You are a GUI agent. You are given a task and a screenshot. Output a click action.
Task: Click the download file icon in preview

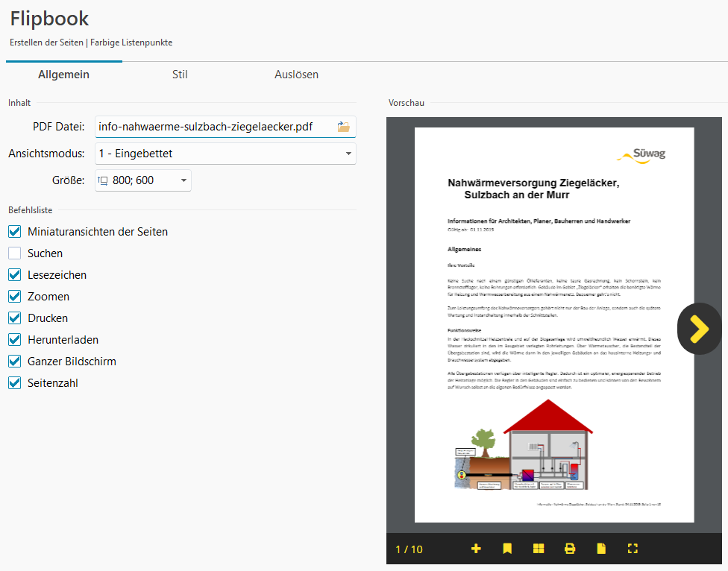(x=601, y=549)
